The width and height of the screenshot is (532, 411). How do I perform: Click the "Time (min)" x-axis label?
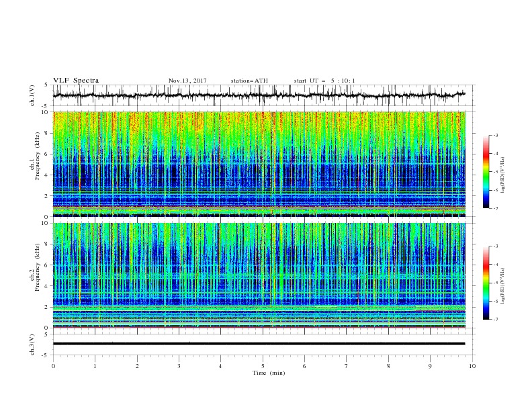pyautogui.click(x=269, y=373)
